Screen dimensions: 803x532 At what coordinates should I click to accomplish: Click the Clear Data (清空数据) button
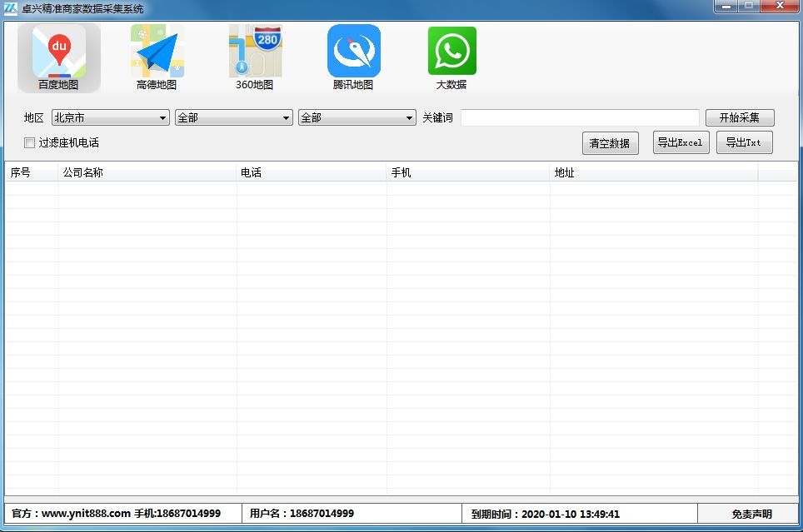pos(610,143)
